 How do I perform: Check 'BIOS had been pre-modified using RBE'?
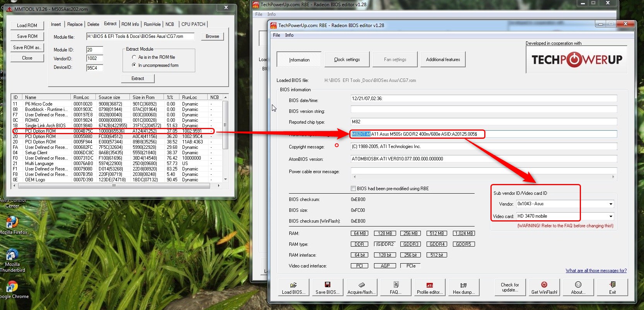pyautogui.click(x=353, y=189)
